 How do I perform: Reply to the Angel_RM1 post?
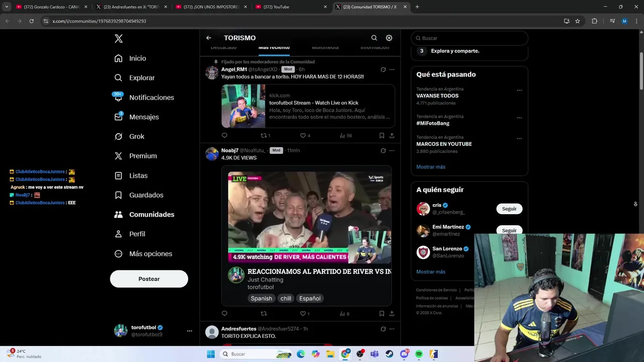coord(224,135)
